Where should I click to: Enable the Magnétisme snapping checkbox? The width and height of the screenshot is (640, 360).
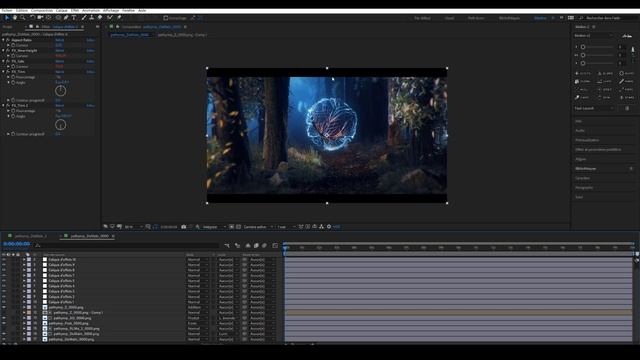click(166, 18)
